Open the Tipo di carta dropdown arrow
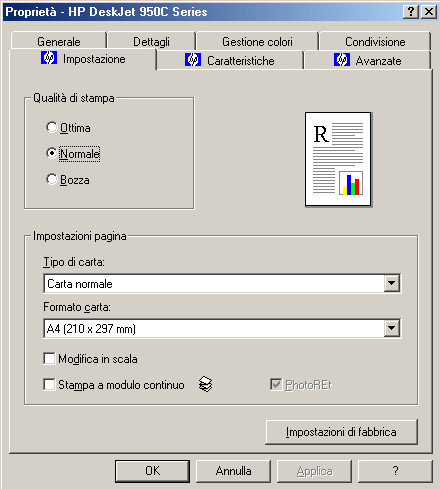This screenshot has height=489, width=440. point(392,284)
